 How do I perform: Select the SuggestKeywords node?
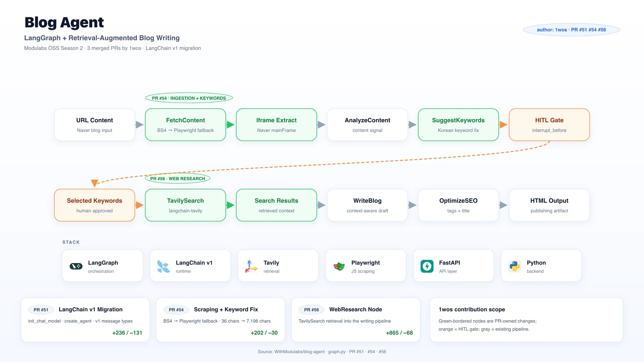[x=458, y=125]
